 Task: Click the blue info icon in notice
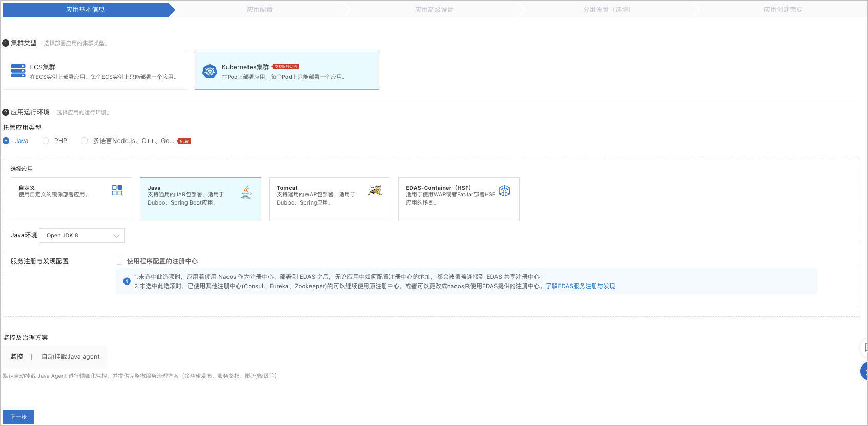click(127, 281)
